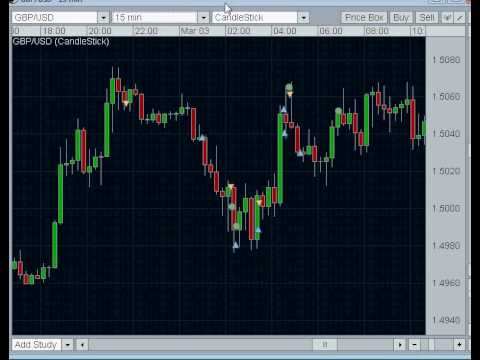Click the 1.5040 price axis label
Image resolution: width=480 pixels, height=360 pixels.
(x=446, y=134)
